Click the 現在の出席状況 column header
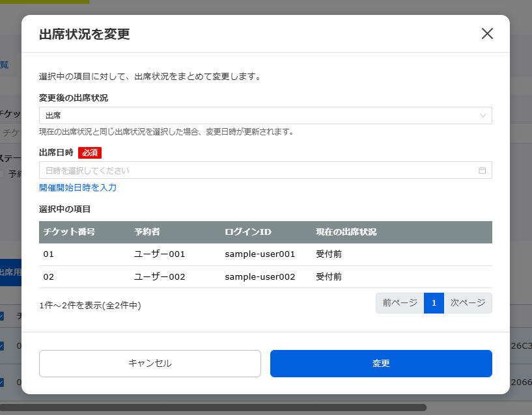Viewport: 532px width, 415px height. point(346,232)
